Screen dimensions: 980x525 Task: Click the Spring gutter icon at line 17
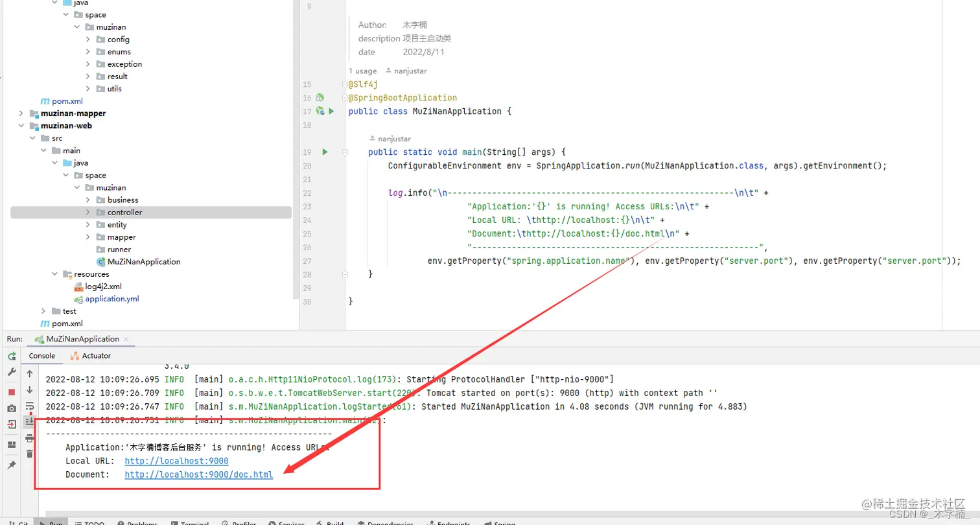[x=320, y=111]
